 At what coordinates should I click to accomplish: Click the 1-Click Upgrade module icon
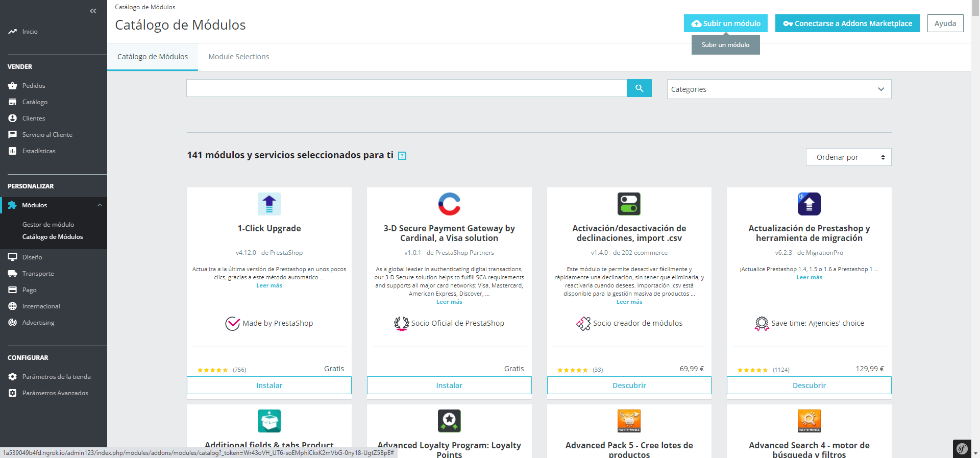tap(269, 204)
